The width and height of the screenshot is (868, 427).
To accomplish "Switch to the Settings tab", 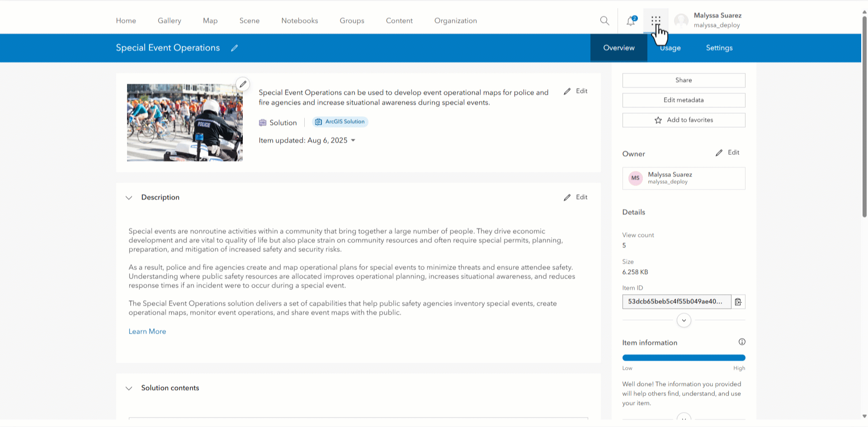I will pos(719,48).
